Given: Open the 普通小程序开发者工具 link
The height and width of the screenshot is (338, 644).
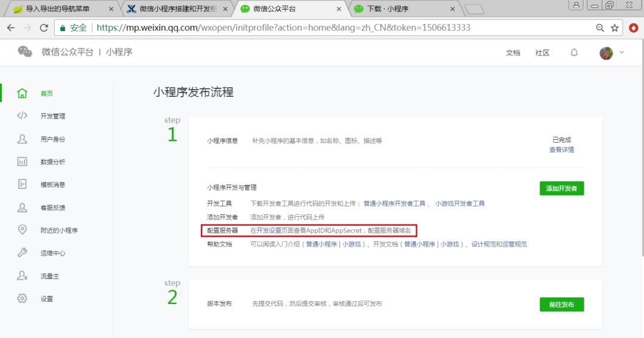Looking at the screenshot, I should 394,204.
